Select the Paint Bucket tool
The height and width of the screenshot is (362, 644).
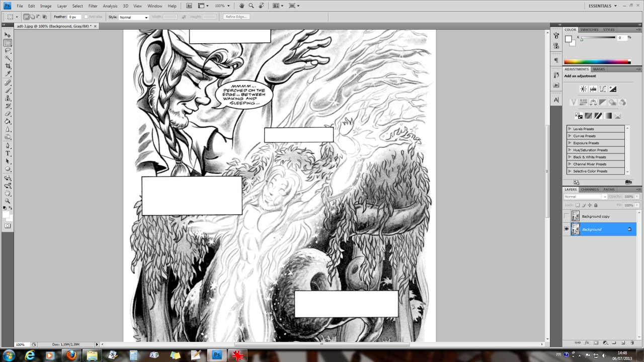click(x=8, y=121)
